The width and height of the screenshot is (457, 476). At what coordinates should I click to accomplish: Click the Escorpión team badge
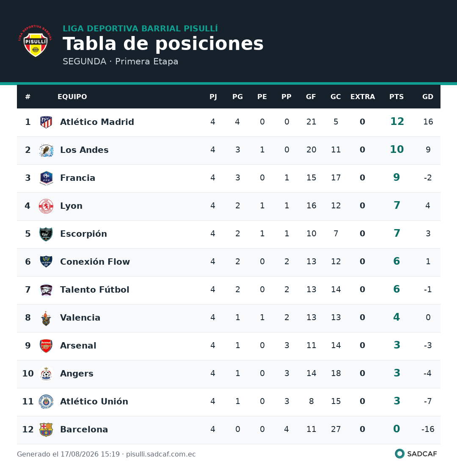point(46,234)
